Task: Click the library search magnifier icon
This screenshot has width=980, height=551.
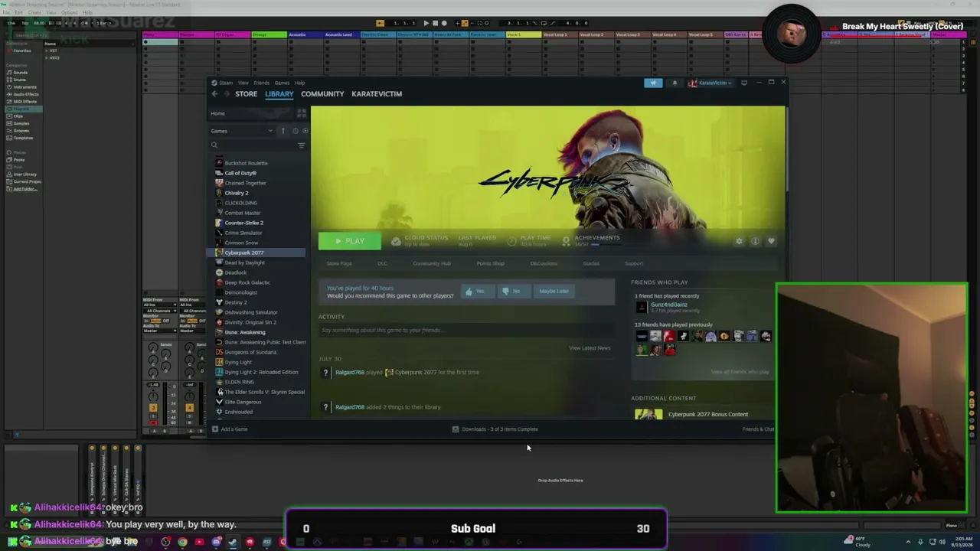Action: [214, 145]
